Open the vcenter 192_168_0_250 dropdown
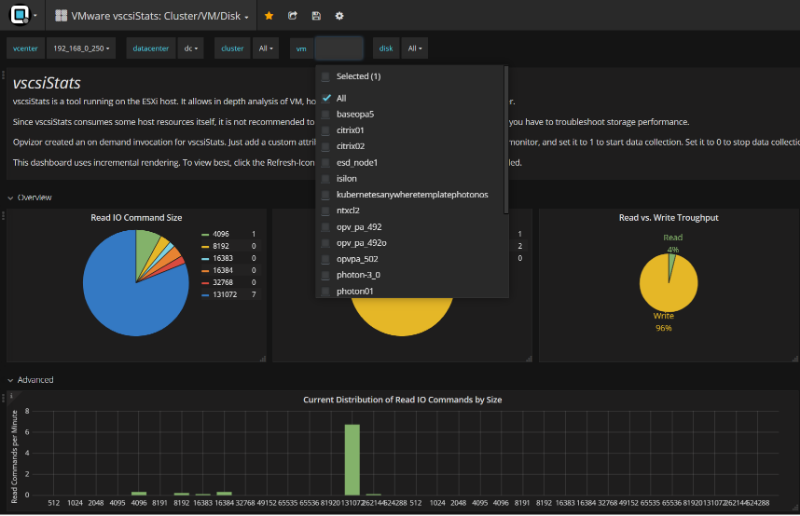This screenshot has width=800, height=516. point(81,48)
